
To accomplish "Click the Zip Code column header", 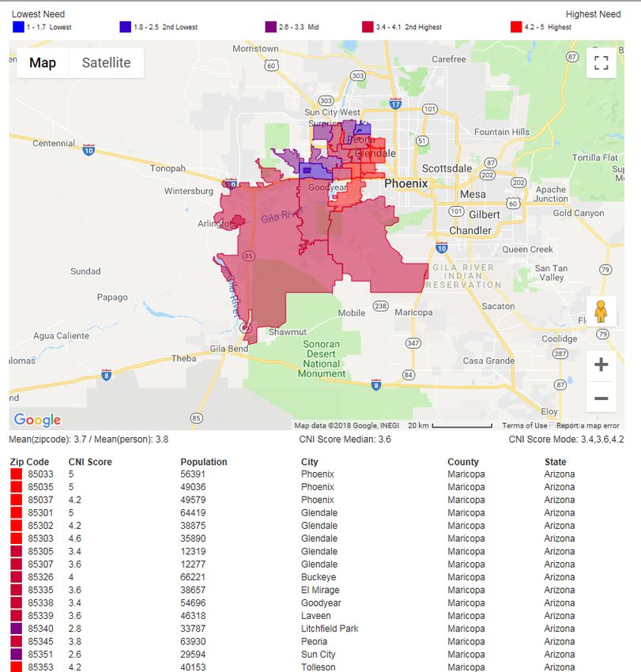I will coord(29,462).
